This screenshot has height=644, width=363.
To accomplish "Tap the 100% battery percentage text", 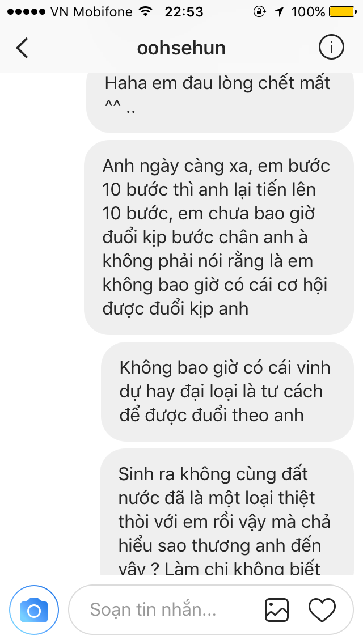I will [x=309, y=12].
